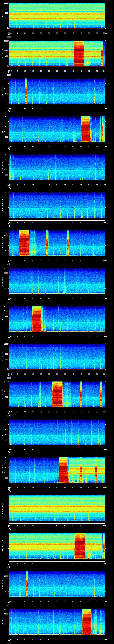Click the 12:30:00 start time label

click(x=9, y=336)
